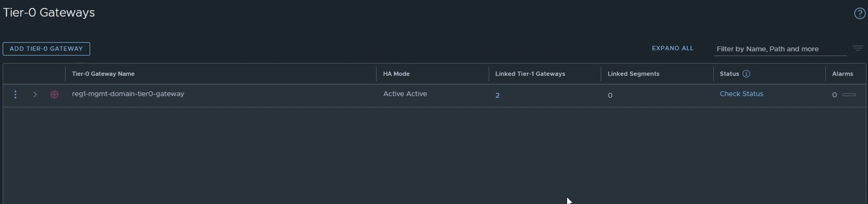
Task: Focus the Filter by Name, Path field
Action: (780, 49)
